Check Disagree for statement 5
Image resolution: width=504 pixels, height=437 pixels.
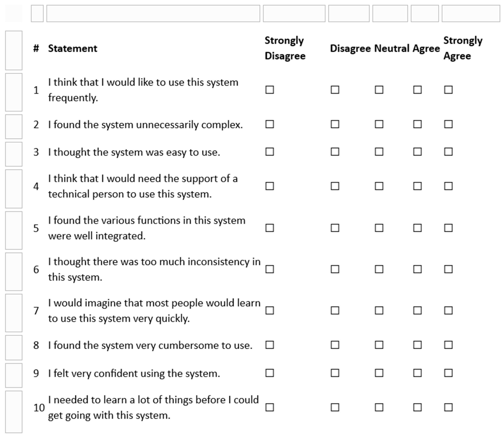335,228
